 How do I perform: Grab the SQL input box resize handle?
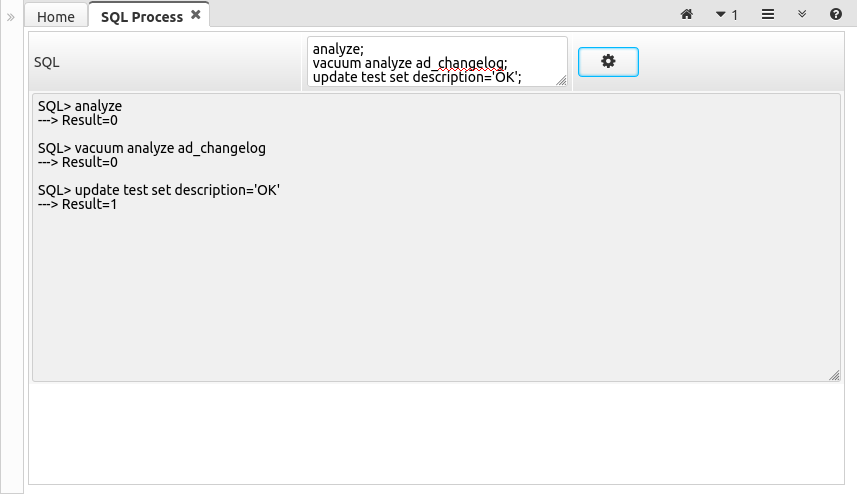pos(561,81)
